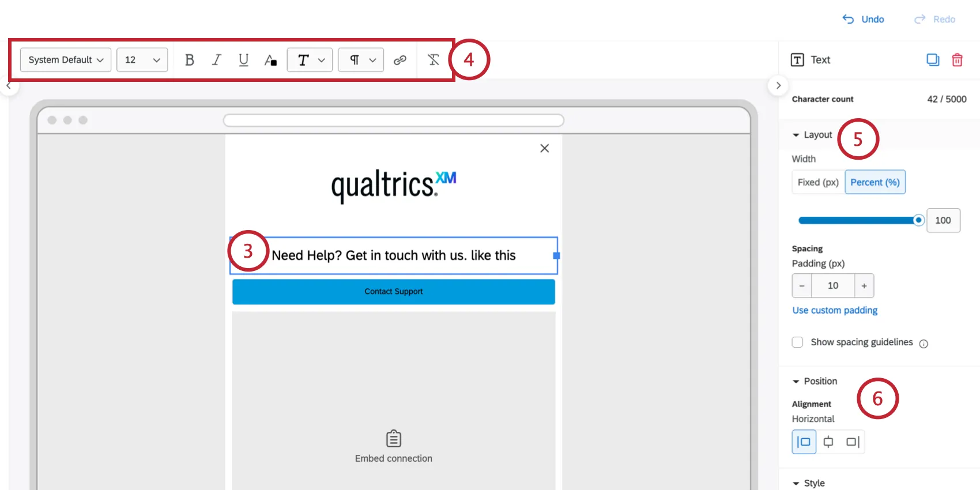This screenshot has height=490, width=980.
Task: Undo the last change
Action: [x=863, y=19]
